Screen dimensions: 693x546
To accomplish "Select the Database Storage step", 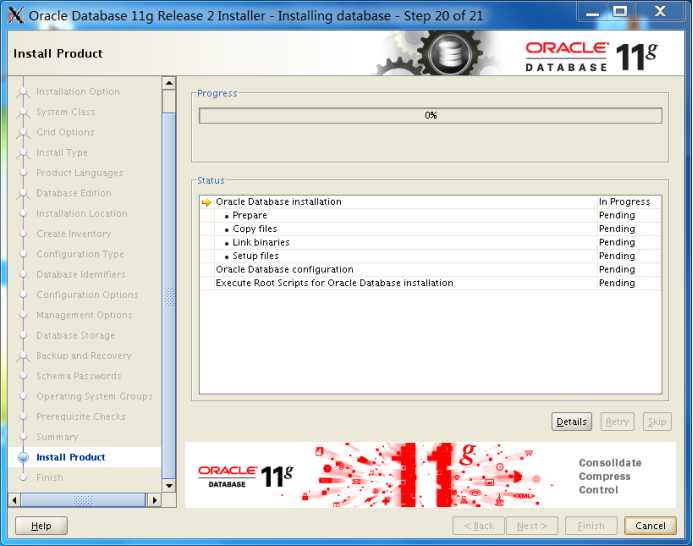I will point(76,336).
